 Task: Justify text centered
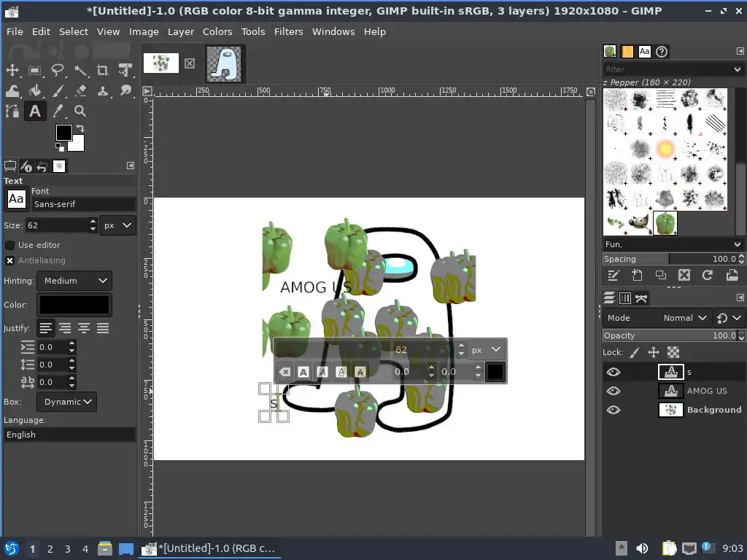coord(84,328)
